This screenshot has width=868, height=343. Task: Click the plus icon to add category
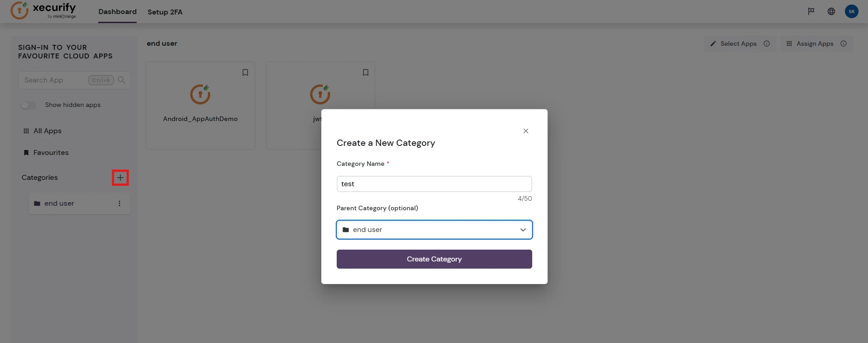[120, 177]
